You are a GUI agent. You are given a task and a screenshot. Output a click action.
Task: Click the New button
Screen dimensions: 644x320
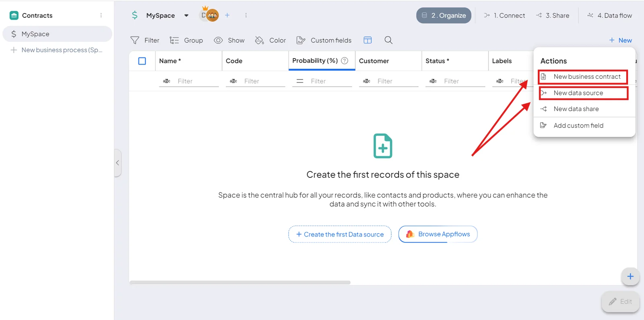[620, 40]
